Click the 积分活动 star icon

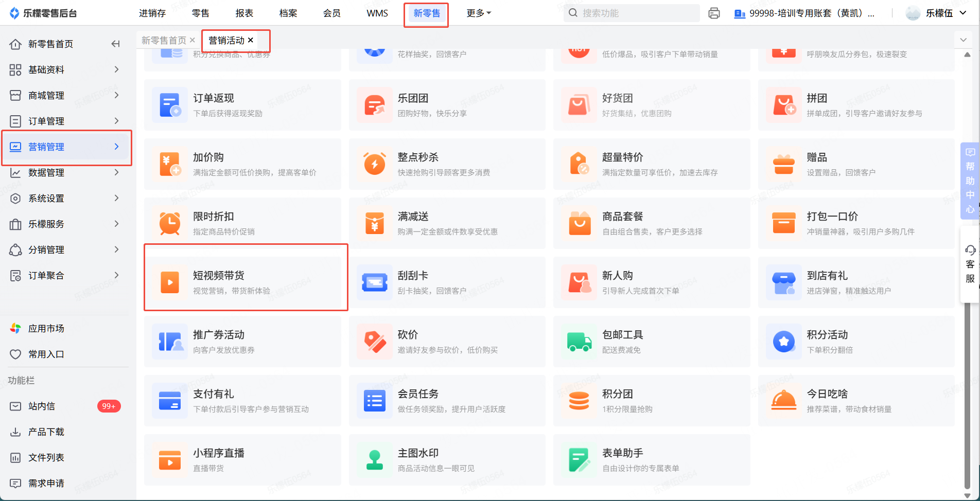click(784, 342)
